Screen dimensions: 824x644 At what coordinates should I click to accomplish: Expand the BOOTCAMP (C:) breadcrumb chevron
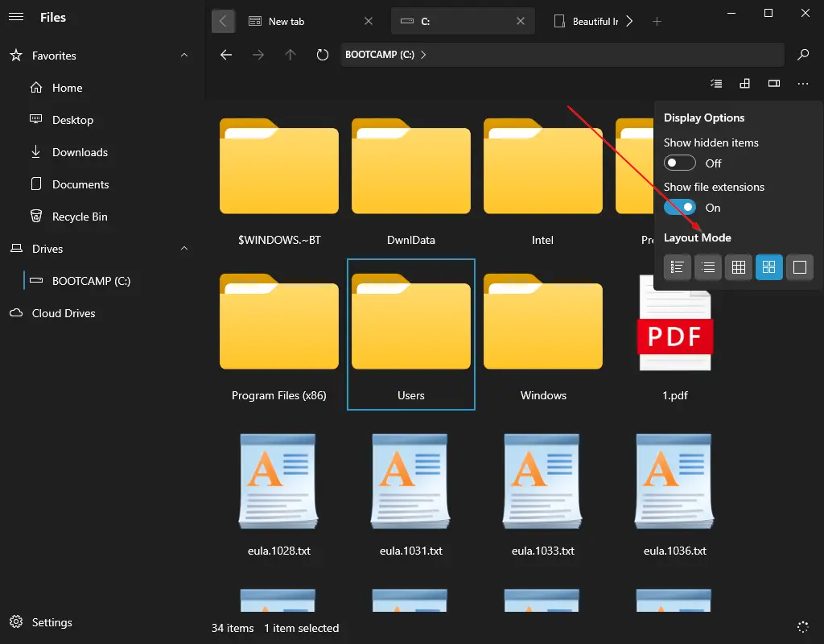click(x=423, y=55)
